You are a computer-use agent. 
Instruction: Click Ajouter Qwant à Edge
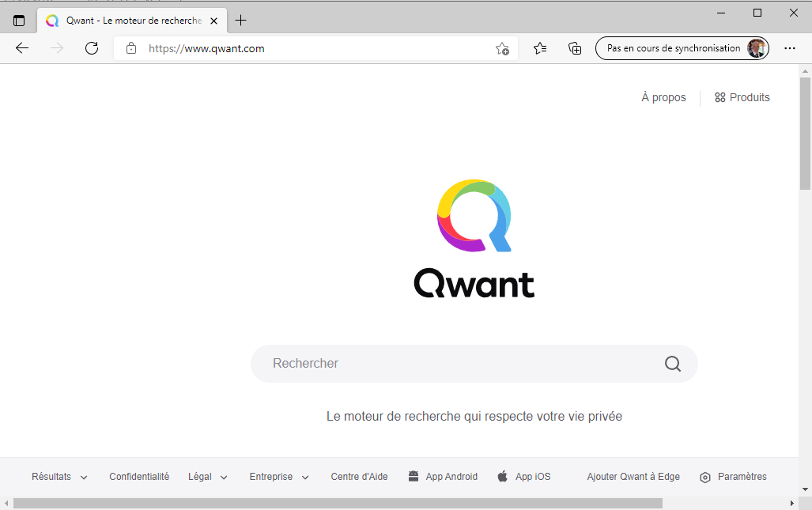point(633,476)
